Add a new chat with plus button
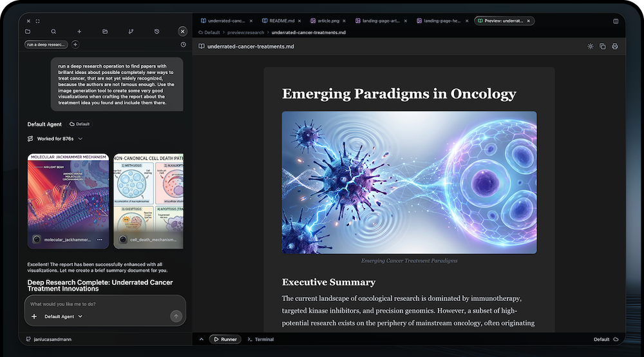644x357 pixels. coord(75,44)
